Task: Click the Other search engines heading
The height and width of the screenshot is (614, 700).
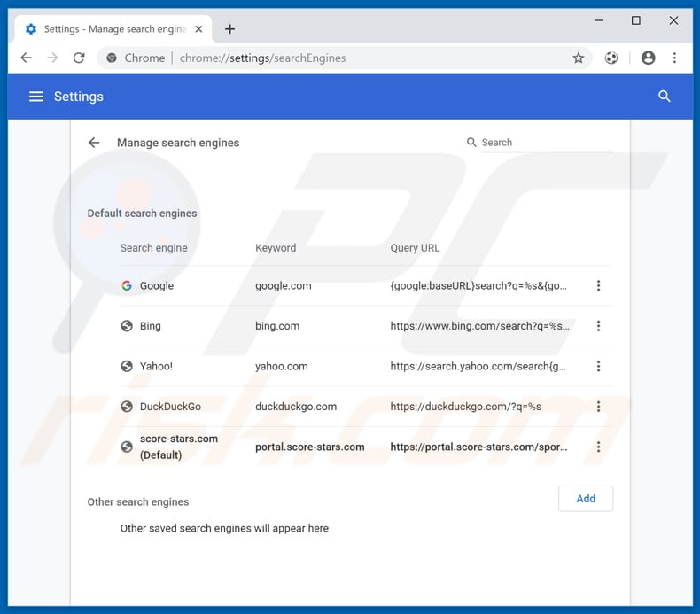Action: (138, 501)
